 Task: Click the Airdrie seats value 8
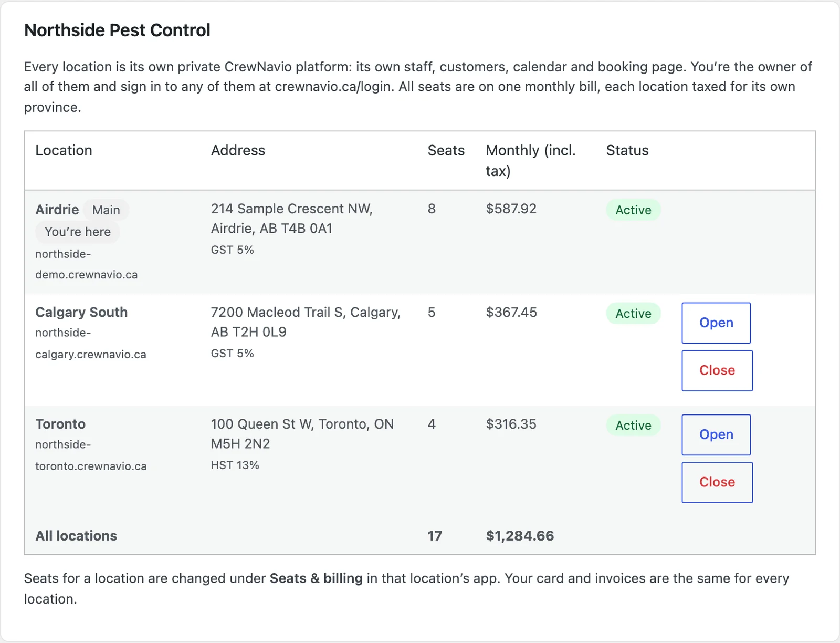tap(432, 209)
